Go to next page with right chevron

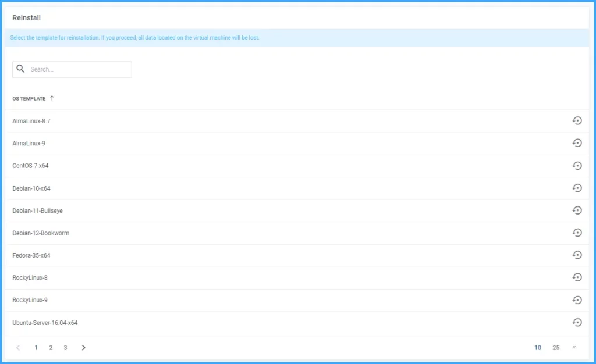[83, 348]
